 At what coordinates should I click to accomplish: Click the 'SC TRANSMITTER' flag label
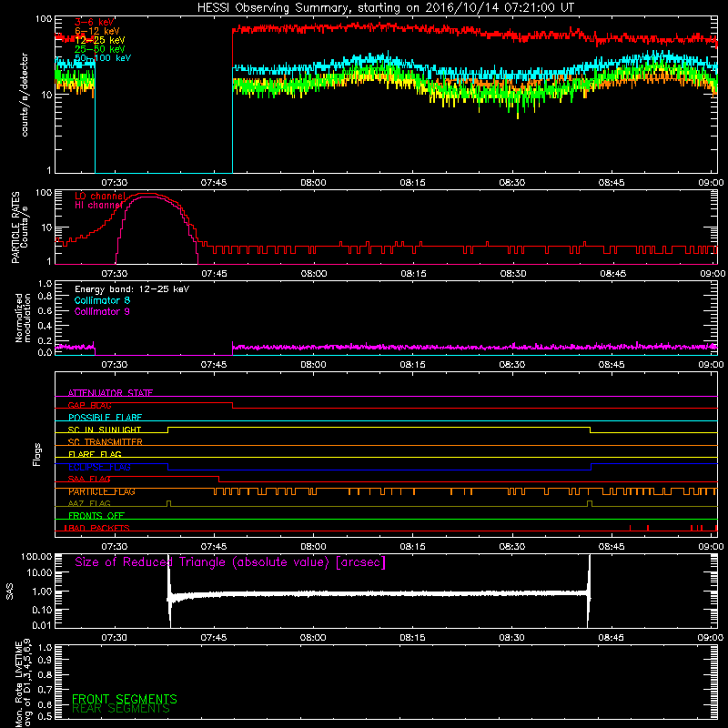[x=106, y=442]
